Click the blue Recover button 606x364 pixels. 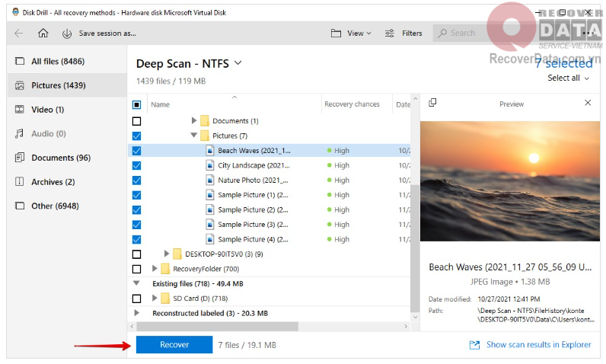[174, 345]
